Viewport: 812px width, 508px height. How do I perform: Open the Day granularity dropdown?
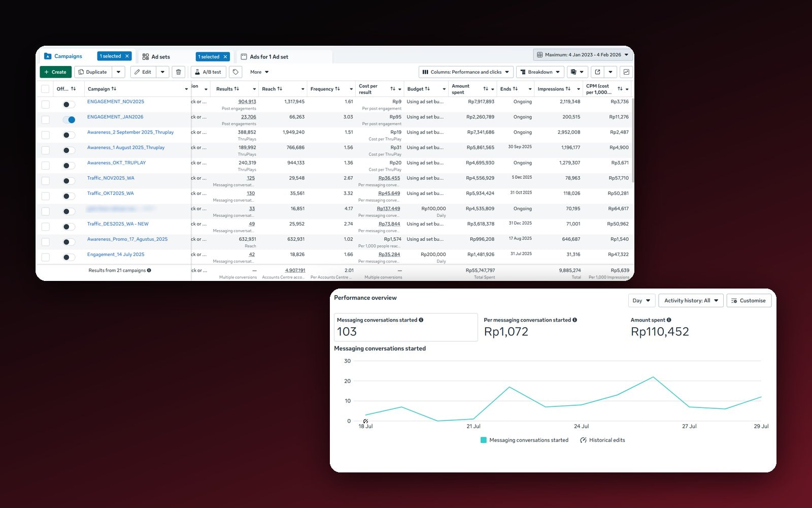point(641,301)
